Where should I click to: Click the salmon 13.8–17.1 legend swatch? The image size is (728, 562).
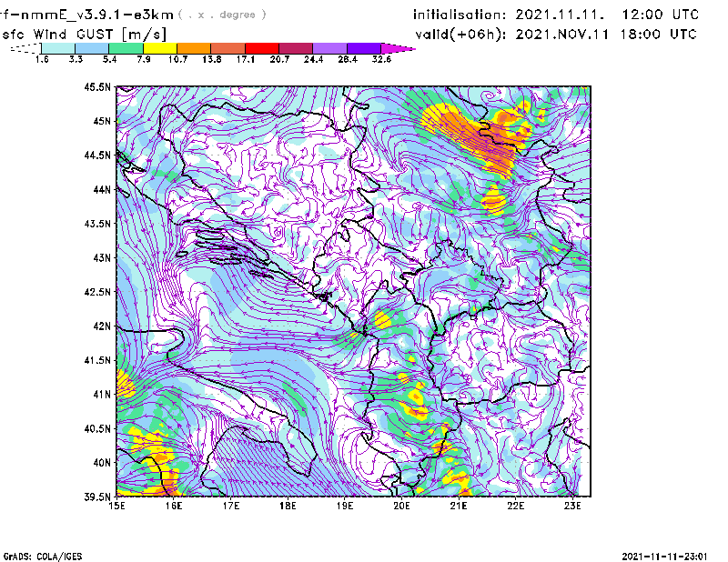point(228,48)
